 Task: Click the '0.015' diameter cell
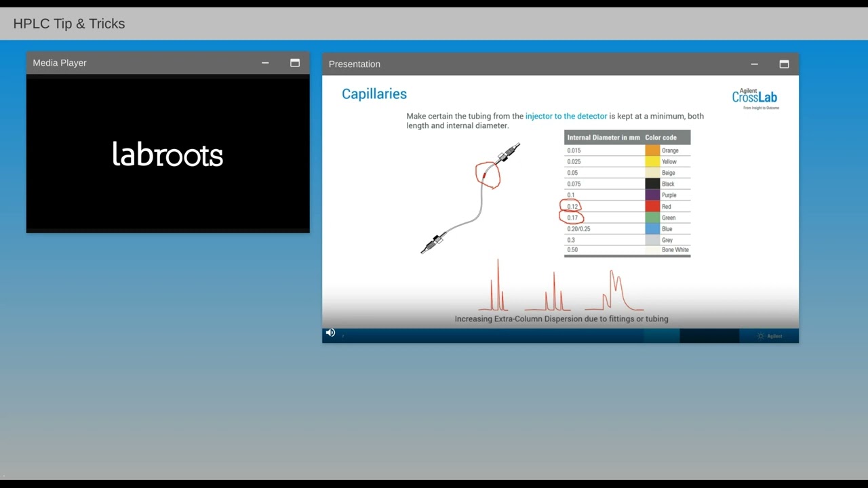click(x=574, y=150)
